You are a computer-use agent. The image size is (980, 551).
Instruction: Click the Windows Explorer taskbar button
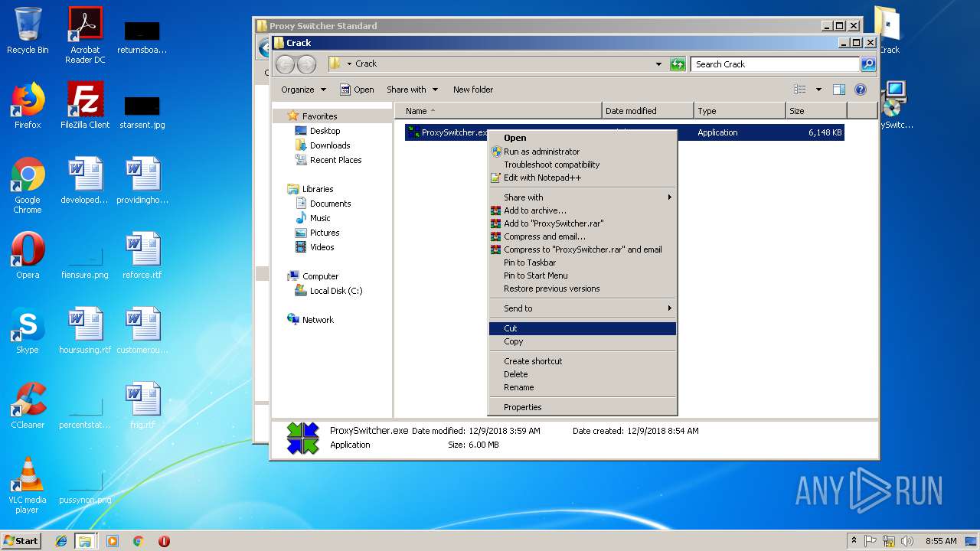point(85,541)
